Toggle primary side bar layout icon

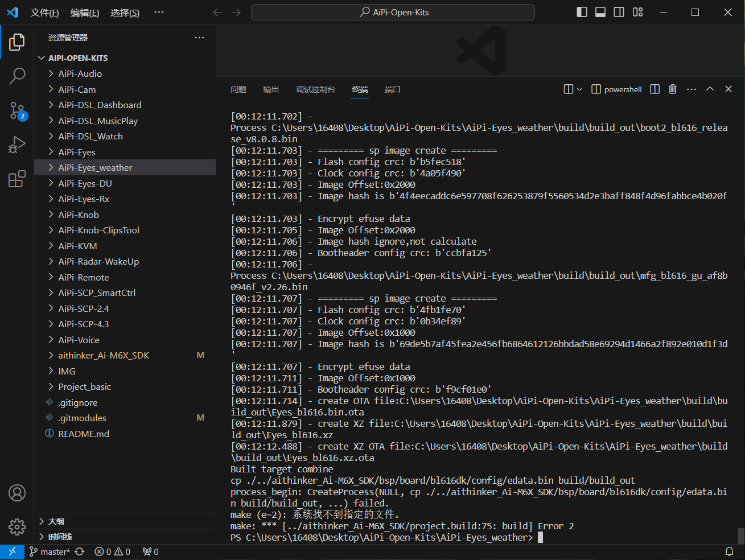[582, 12]
